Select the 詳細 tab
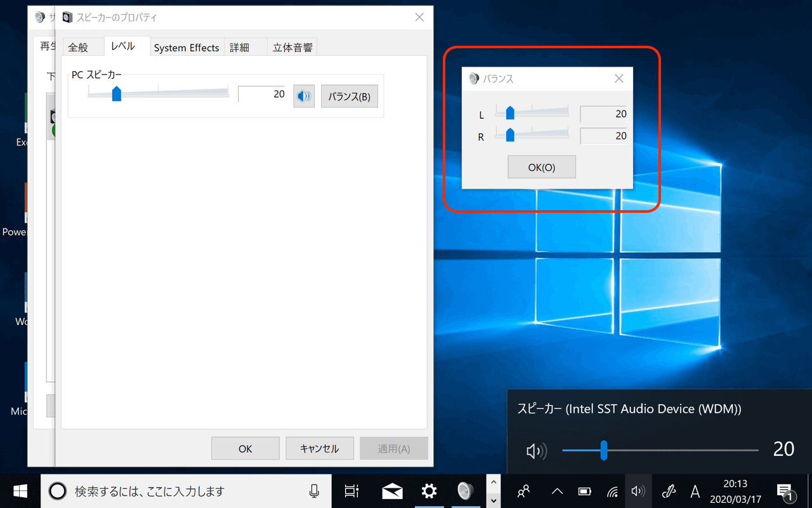The image size is (812, 508). (x=239, y=48)
